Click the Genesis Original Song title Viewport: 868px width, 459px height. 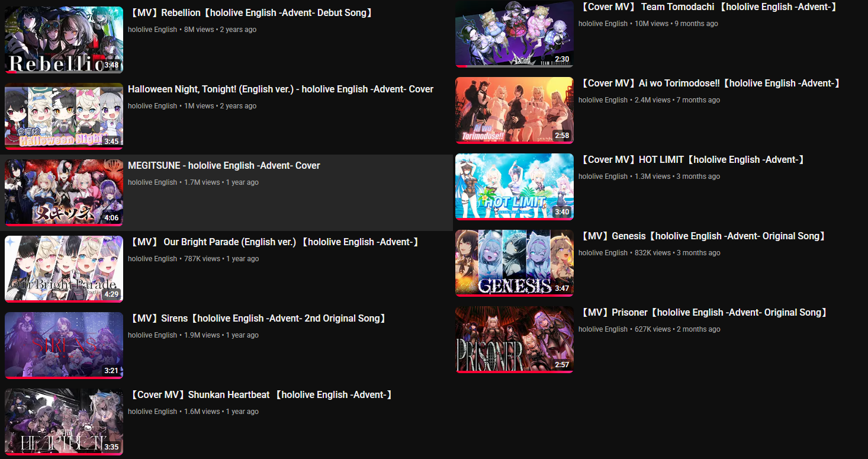(703, 236)
